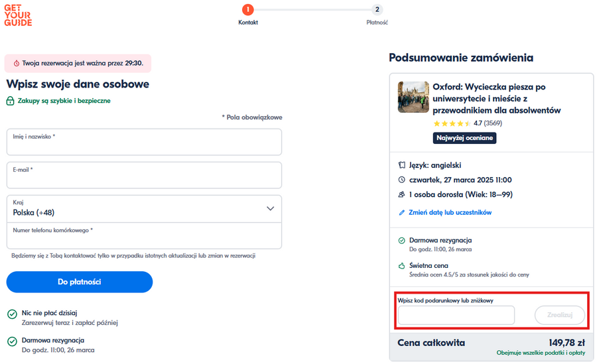
Task: Click the GetYourGuide logo
Action: [x=18, y=15]
